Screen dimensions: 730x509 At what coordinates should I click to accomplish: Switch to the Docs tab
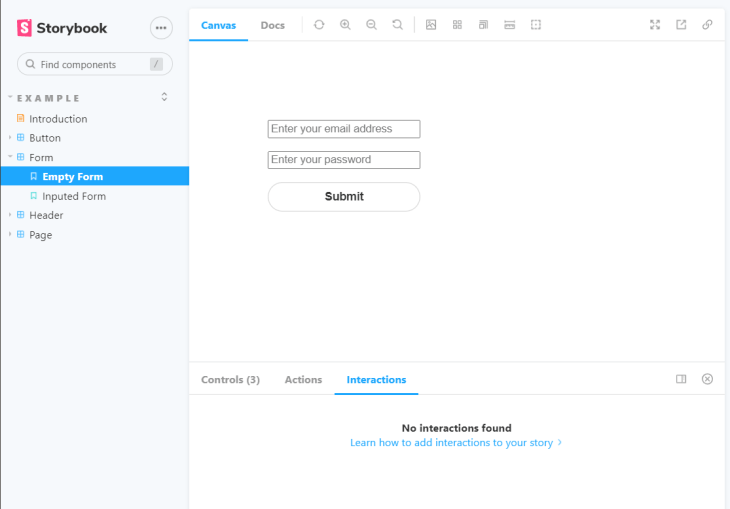click(x=272, y=25)
